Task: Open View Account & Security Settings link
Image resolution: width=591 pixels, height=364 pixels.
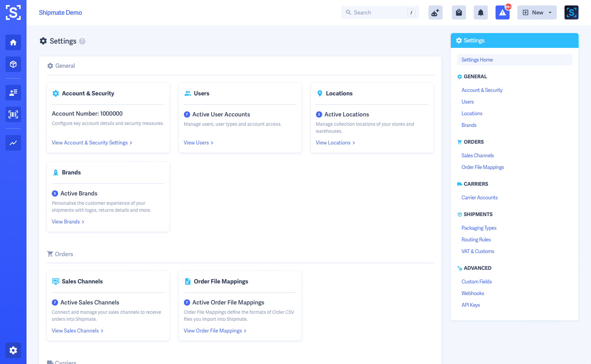Action: [x=92, y=143]
